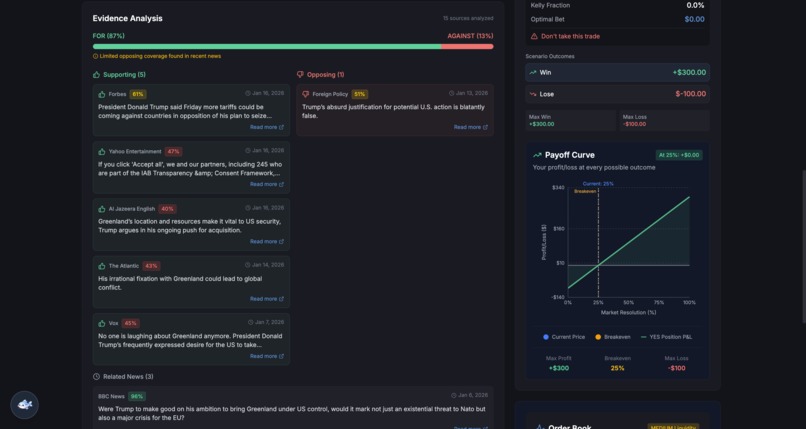Image resolution: width=806 pixels, height=429 pixels.
Task: Click the 'Evidence Analysis' heading
Action: click(x=127, y=18)
